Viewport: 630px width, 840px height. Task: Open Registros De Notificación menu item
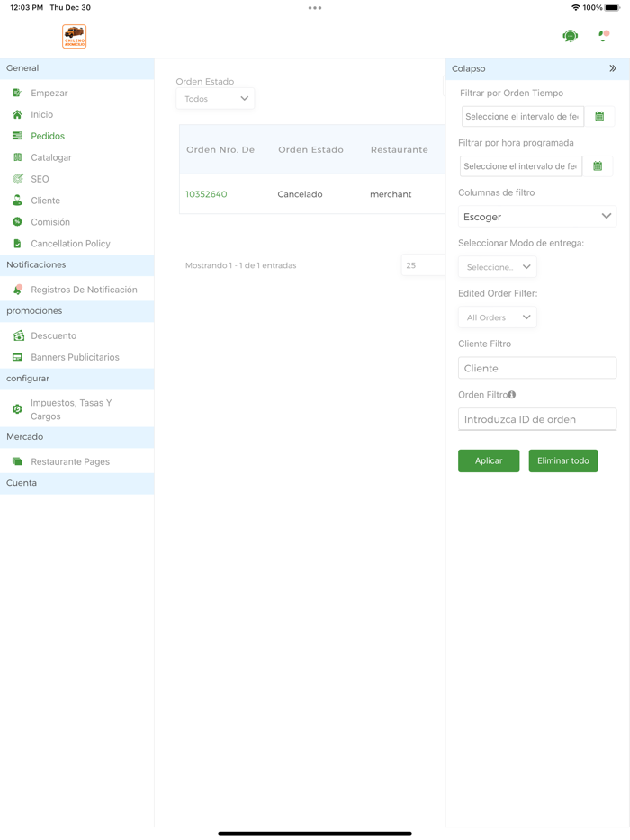(85, 290)
